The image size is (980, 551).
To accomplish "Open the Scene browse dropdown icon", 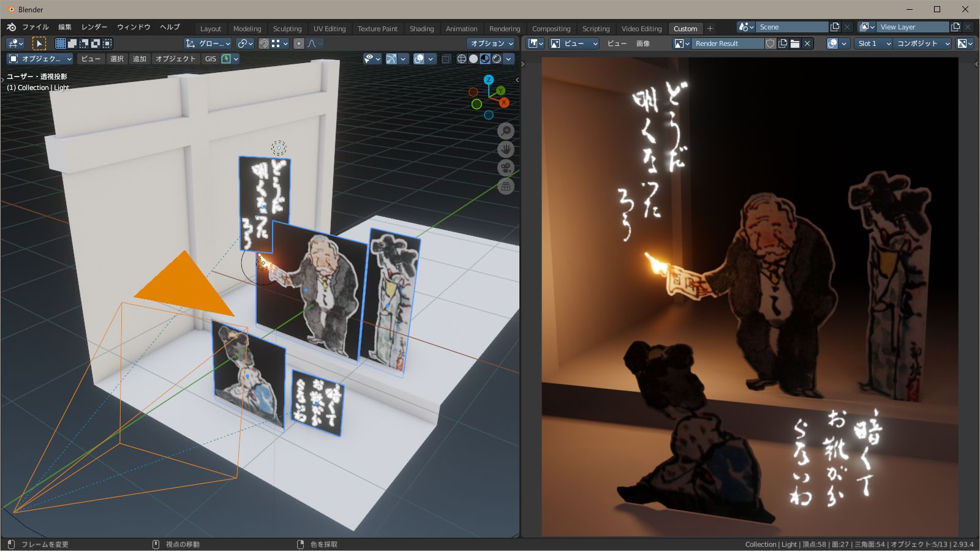I will (x=747, y=27).
